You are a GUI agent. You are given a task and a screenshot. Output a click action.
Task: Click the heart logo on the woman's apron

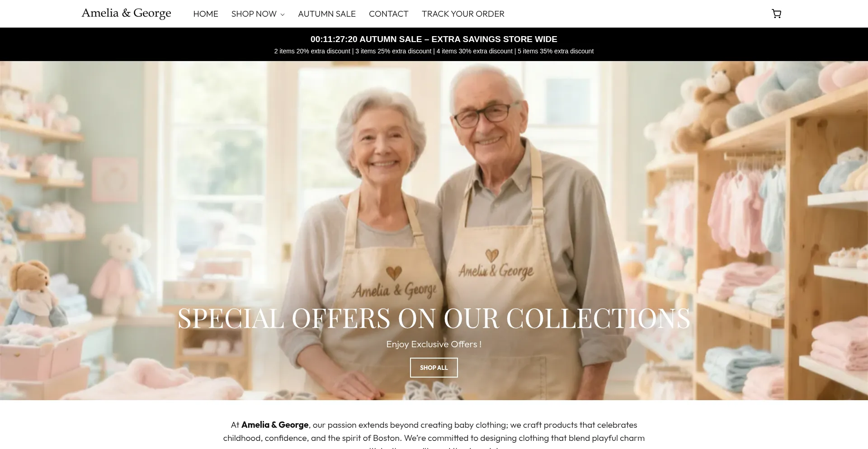pyautogui.click(x=394, y=273)
